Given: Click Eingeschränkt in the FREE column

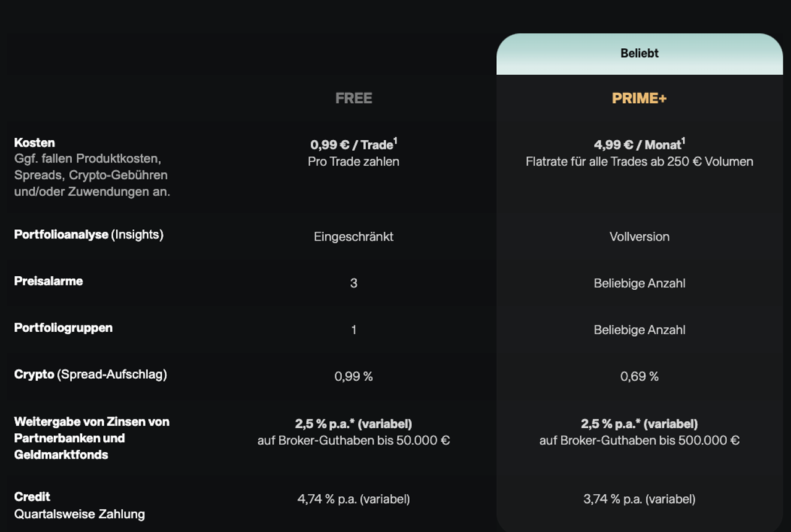Looking at the screenshot, I should [x=353, y=237].
